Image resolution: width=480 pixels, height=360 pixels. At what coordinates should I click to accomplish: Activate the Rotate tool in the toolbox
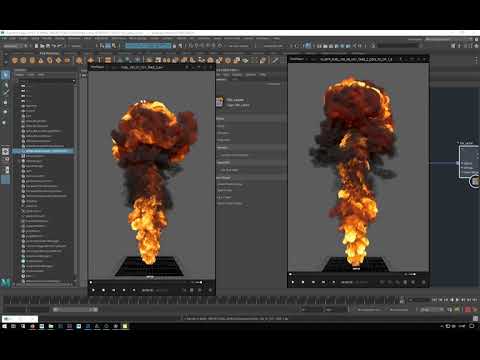[x=5, y=112]
